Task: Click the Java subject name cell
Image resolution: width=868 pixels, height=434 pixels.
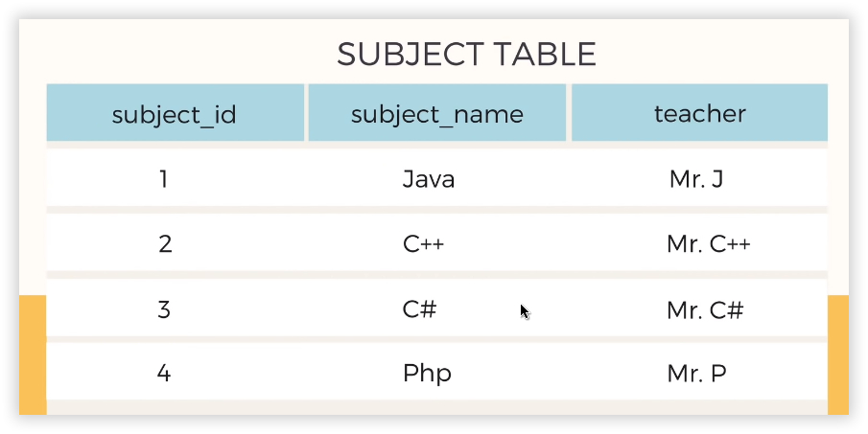Action: pyautogui.click(x=429, y=179)
